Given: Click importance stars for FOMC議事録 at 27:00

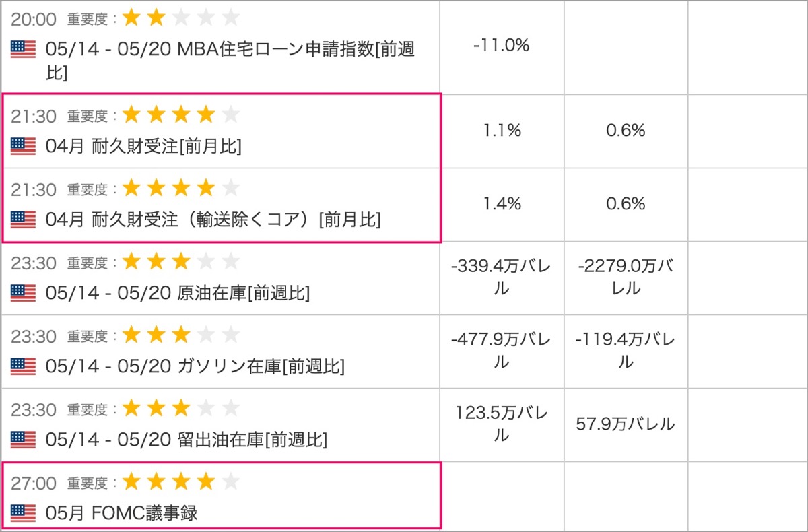Looking at the screenshot, I should pyautogui.click(x=180, y=481).
